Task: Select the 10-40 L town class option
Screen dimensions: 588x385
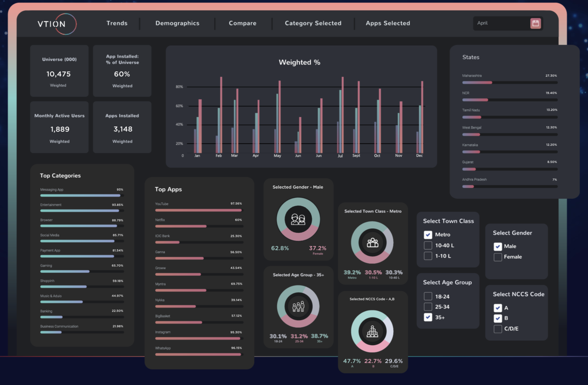Action: coord(428,245)
